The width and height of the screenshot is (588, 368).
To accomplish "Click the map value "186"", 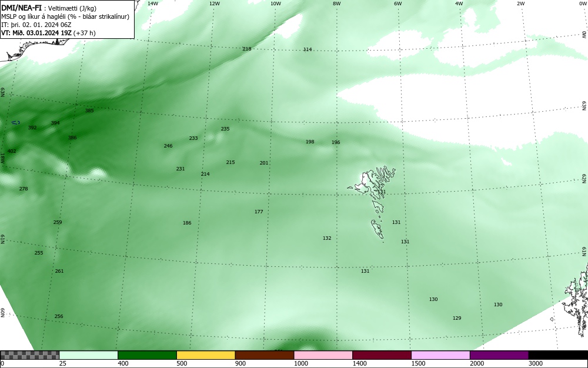I will tap(187, 223).
